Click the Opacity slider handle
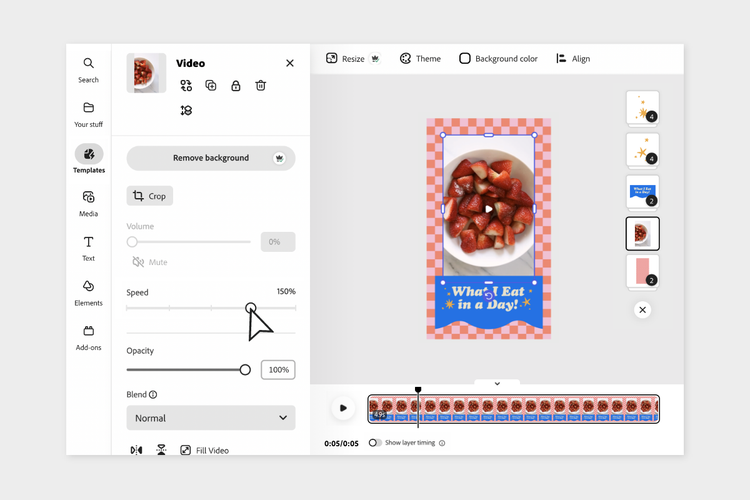The image size is (750, 500). [x=245, y=369]
